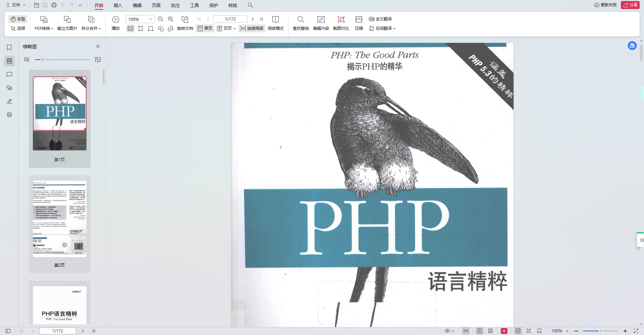The width and height of the screenshot is (644, 335).
Task: Click the ribbon fit page icon
Action: point(141,28)
